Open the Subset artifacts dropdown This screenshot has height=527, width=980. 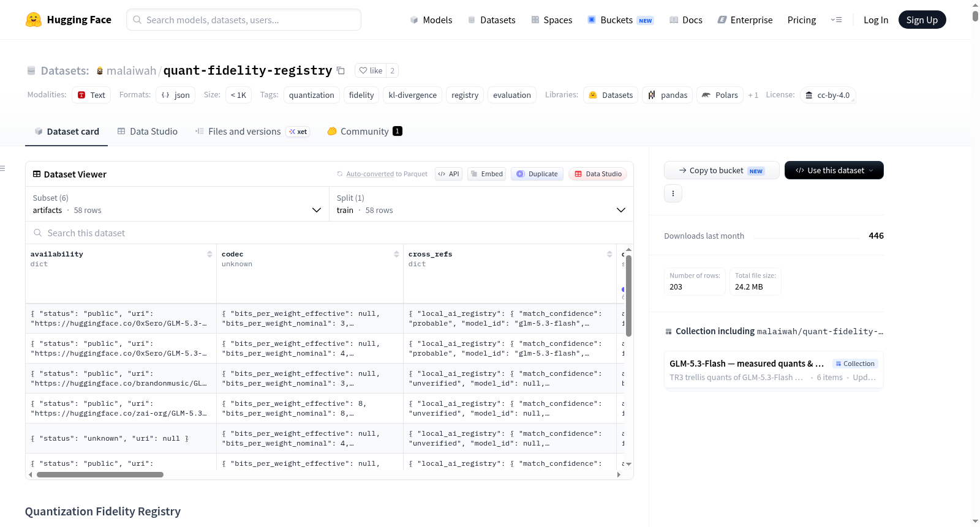tap(177, 204)
